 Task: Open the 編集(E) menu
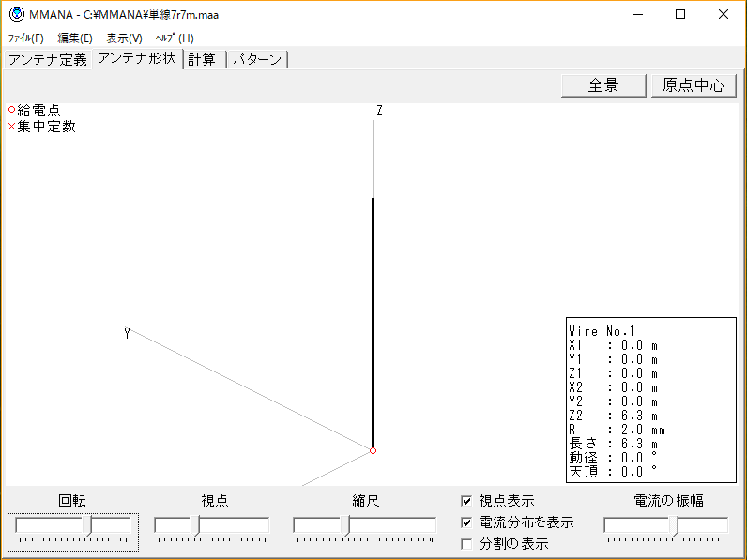pos(75,38)
